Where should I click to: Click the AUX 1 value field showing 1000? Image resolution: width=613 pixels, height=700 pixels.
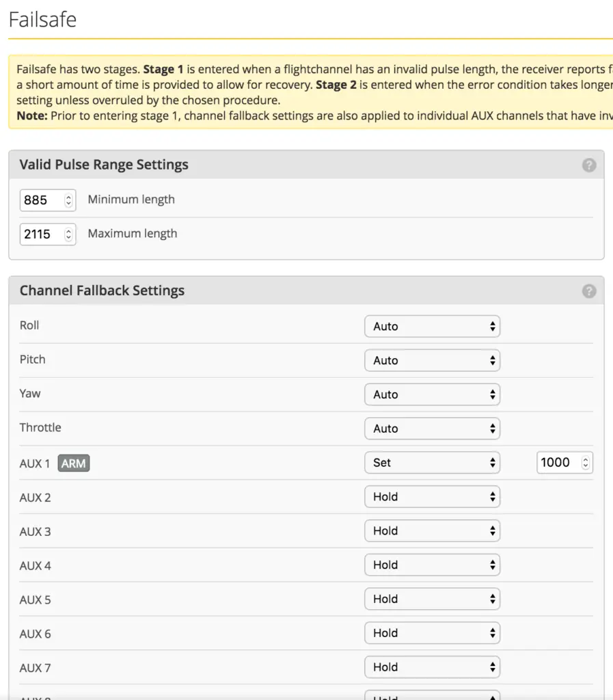point(557,462)
